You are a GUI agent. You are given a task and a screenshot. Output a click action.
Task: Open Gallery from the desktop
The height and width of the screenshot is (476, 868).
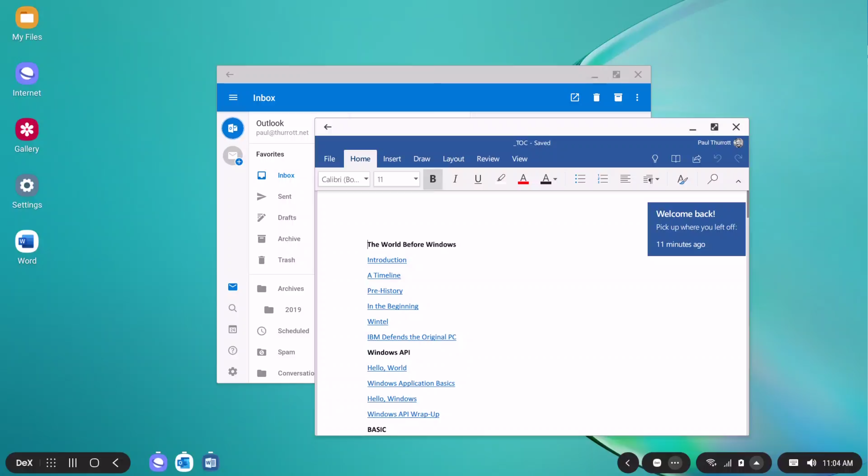(27, 136)
